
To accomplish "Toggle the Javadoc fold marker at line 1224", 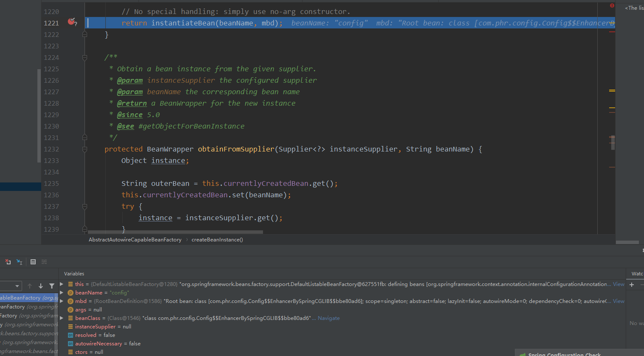I will point(85,57).
